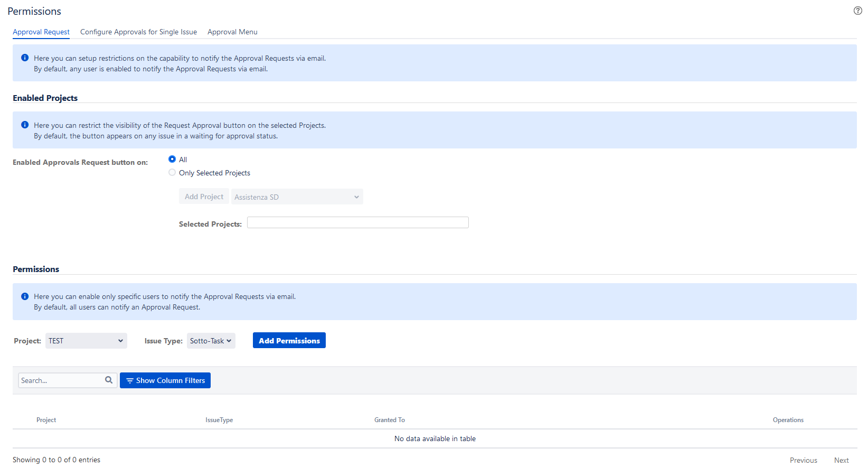Choose Only Selected Projects radio option
Image resolution: width=868 pixels, height=467 pixels.
click(x=172, y=173)
